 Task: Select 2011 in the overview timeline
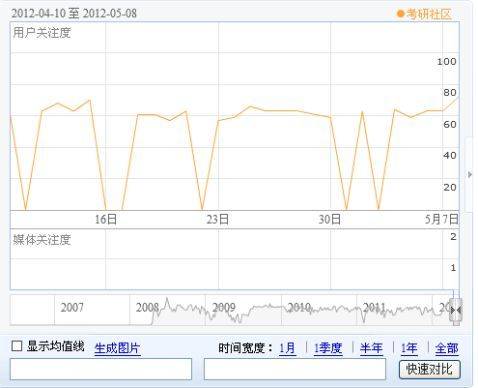tap(374, 307)
